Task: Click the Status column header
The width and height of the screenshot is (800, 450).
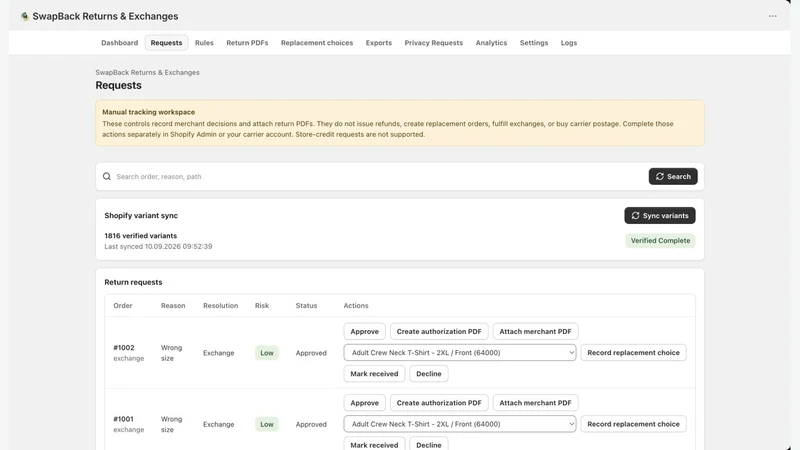Action: point(306,306)
